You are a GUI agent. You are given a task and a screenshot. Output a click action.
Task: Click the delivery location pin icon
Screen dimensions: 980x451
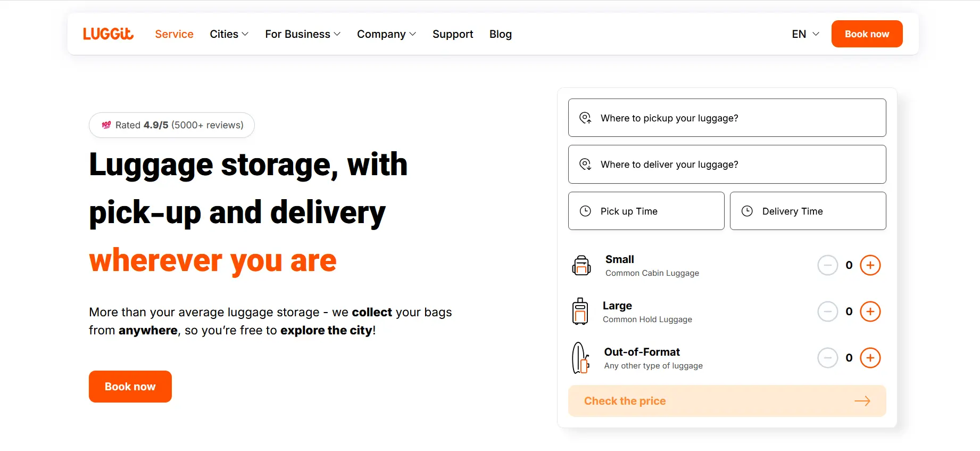pos(585,164)
